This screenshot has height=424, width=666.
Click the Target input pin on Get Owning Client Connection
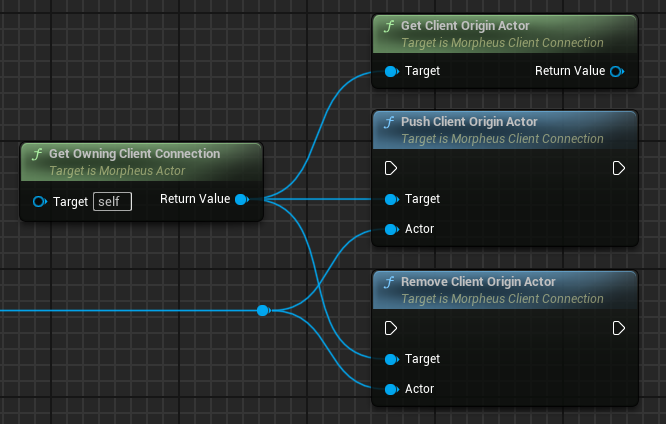pyautogui.click(x=40, y=201)
